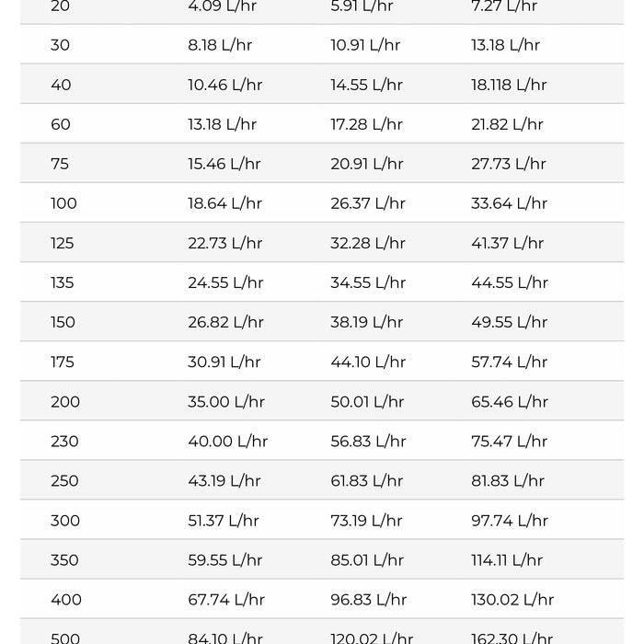The width and height of the screenshot is (644, 644).
Task: Select the 10.46 L/hr cell
Action: [224, 85]
